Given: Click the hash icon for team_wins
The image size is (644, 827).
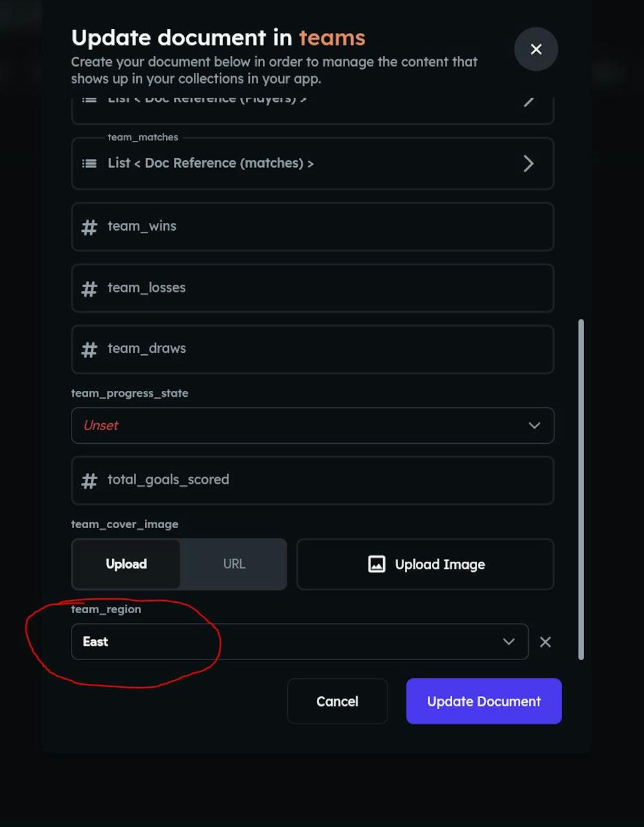Looking at the screenshot, I should pos(90,227).
